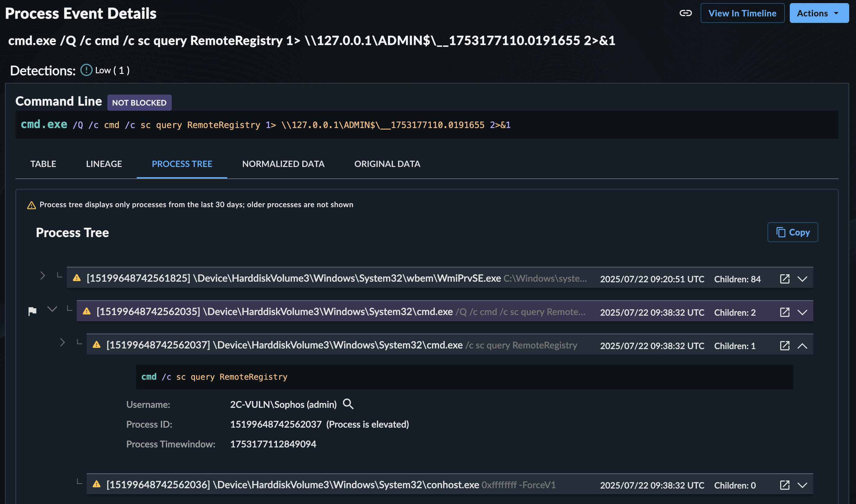Click the View In Timeline button

point(742,13)
